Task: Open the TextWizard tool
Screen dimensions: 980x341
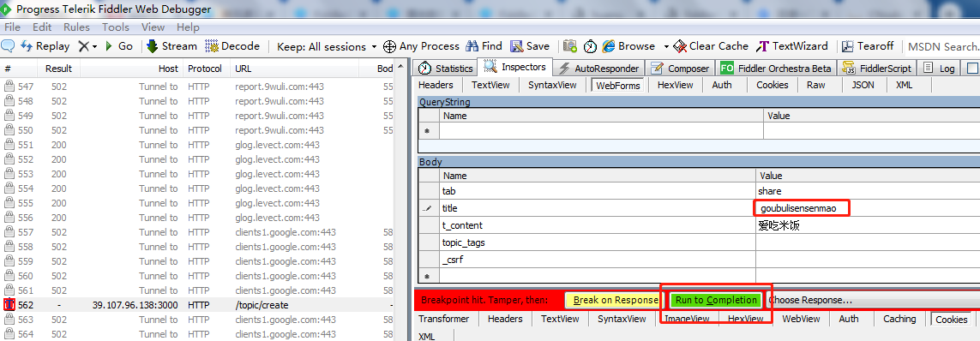Action: pos(792,46)
